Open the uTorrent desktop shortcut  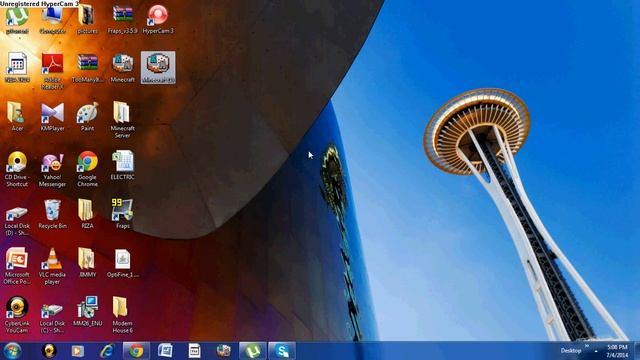coord(17,20)
